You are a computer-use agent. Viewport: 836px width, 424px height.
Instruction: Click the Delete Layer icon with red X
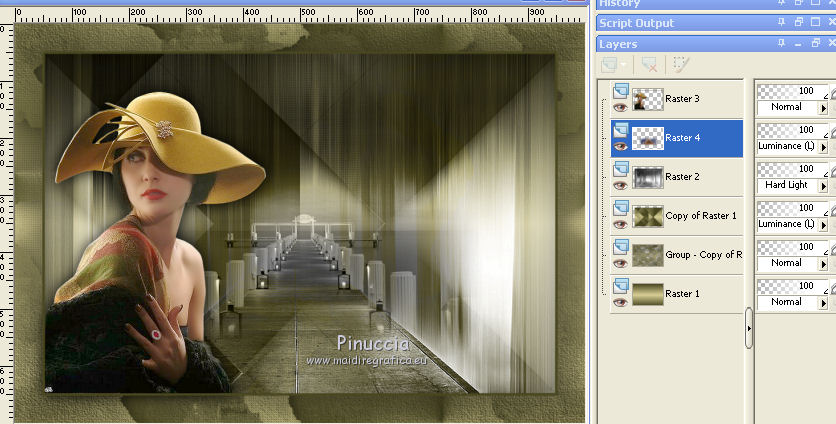click(649, 65)
